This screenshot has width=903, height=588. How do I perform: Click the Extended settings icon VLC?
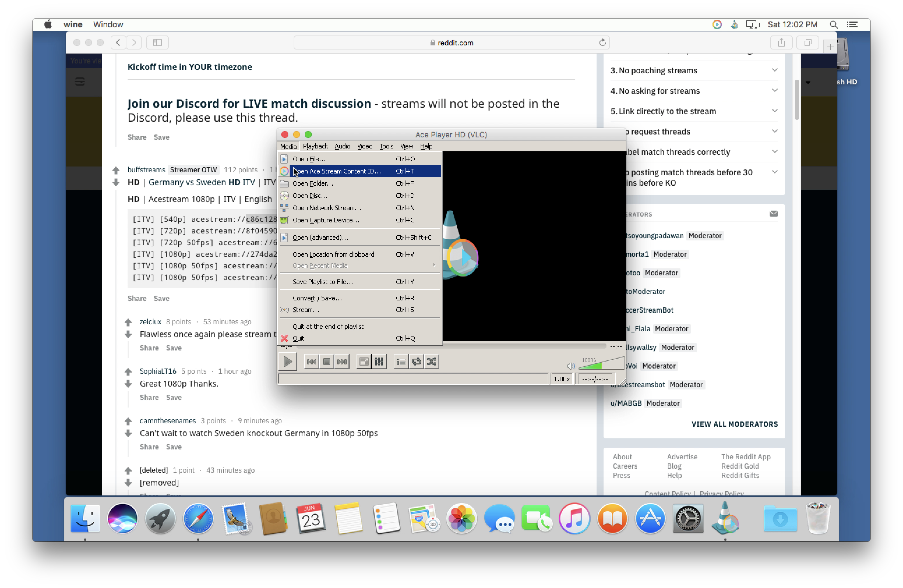(x=380, y=361)
